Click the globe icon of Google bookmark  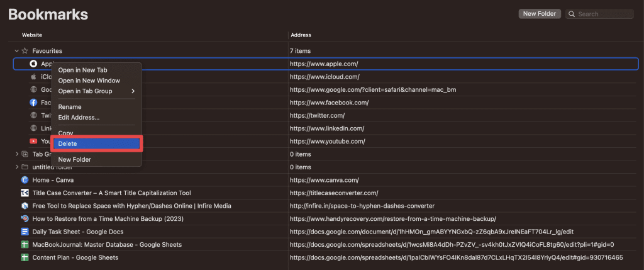[33, 89]
